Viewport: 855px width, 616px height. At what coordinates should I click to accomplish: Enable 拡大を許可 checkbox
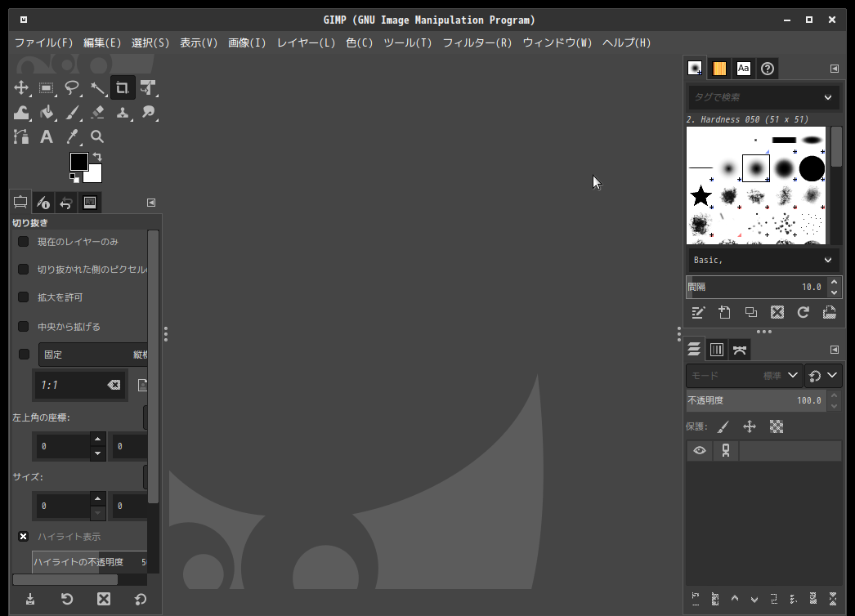(x=24, y=297)
